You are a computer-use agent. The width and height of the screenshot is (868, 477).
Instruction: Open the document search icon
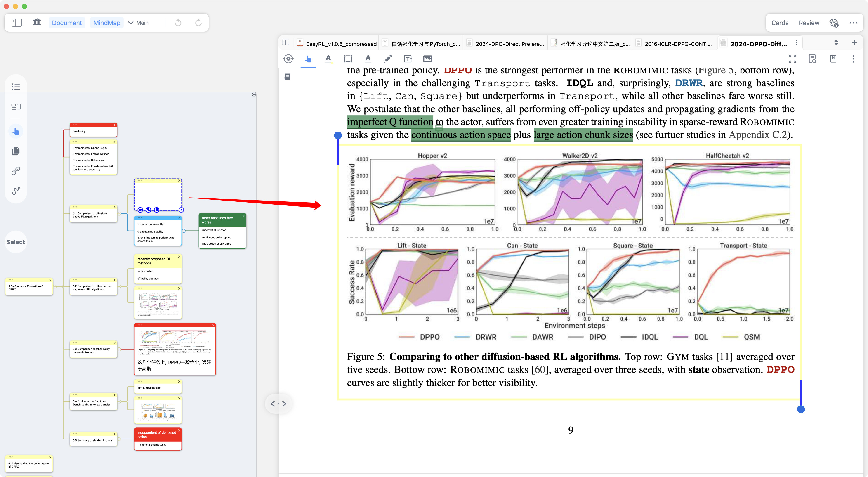pyautogui.click(x=813, y=59)
